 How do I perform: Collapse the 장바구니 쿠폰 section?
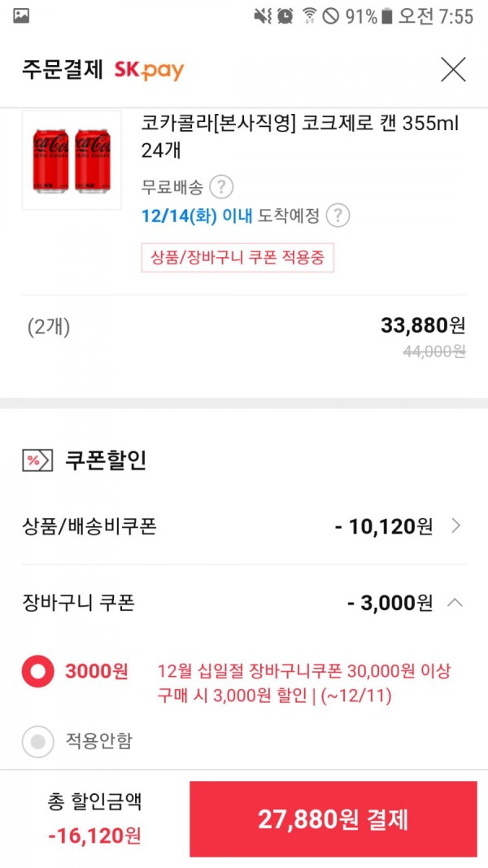[455, 602]
